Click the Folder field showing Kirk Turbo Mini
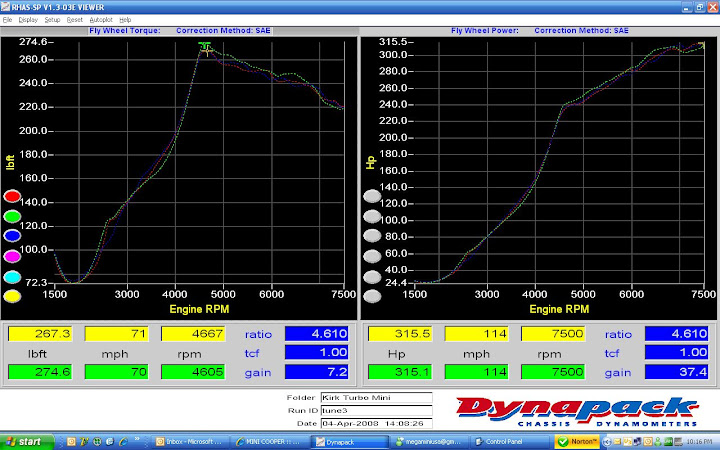 tap(376, 398)
